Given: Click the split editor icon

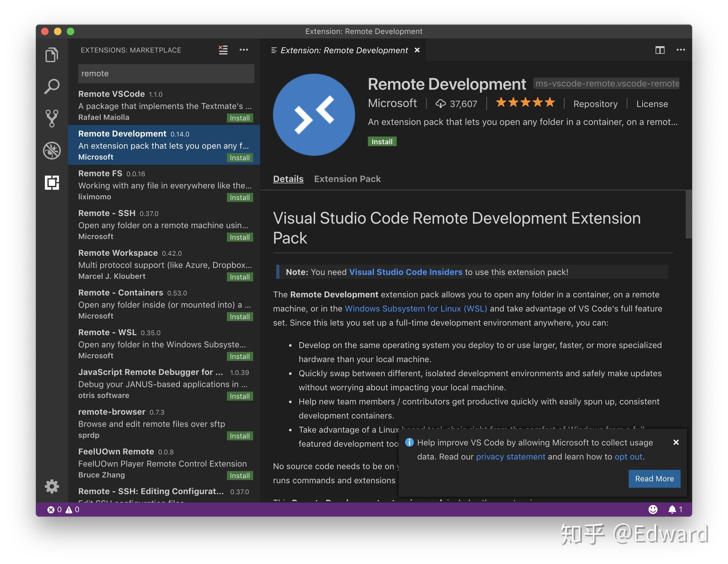Looking at the screenshot, I should coord(661,50).
